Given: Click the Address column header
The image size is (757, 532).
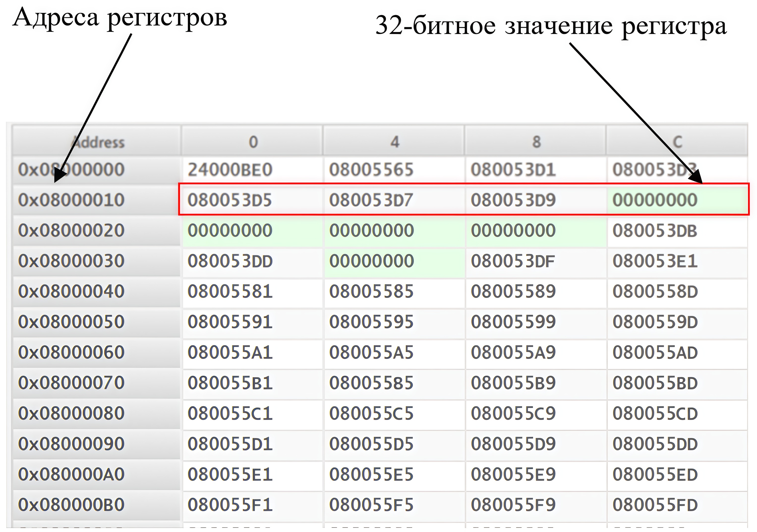Looking at the screenshot, I should coord(98,142).
